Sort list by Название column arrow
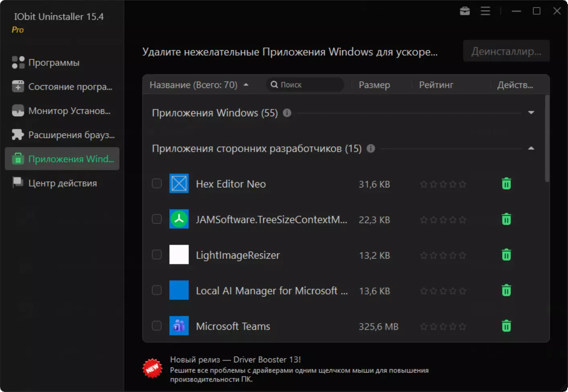568x392 pixels. (246, 85)
